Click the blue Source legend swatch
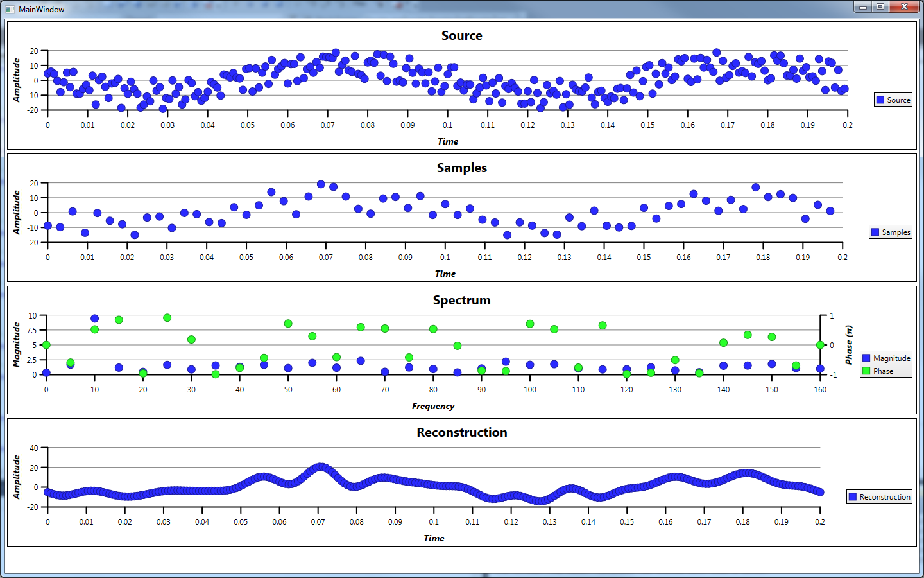 [881, 100]
